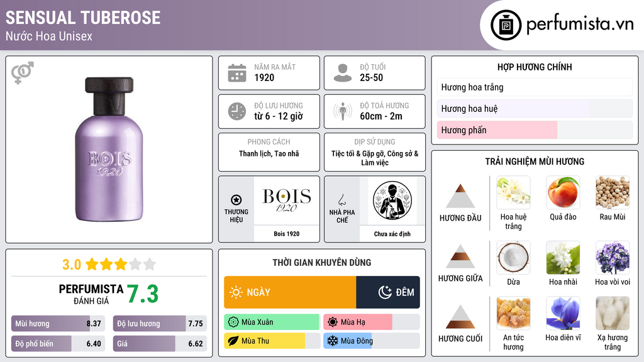Viewport: 644px width, 362px height.
Task: Click the Sensual Tuberose title
Action: pos(83,18)
